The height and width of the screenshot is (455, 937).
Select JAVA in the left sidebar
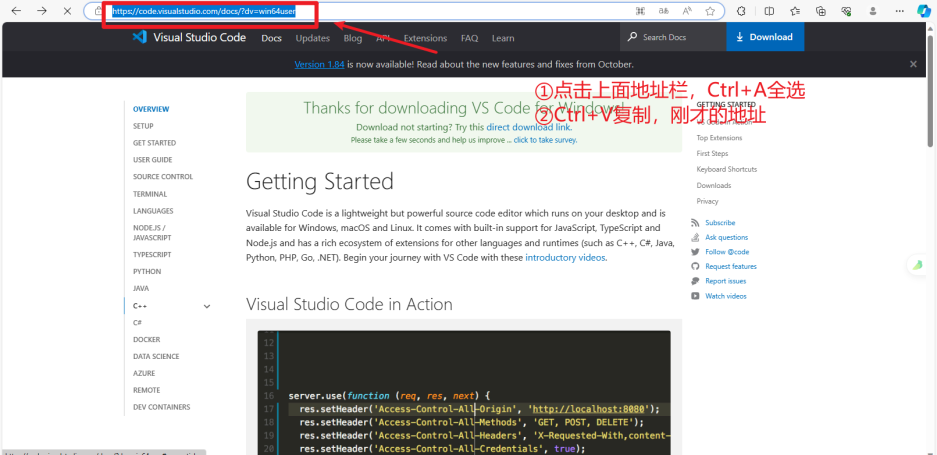tap(141, 288)
